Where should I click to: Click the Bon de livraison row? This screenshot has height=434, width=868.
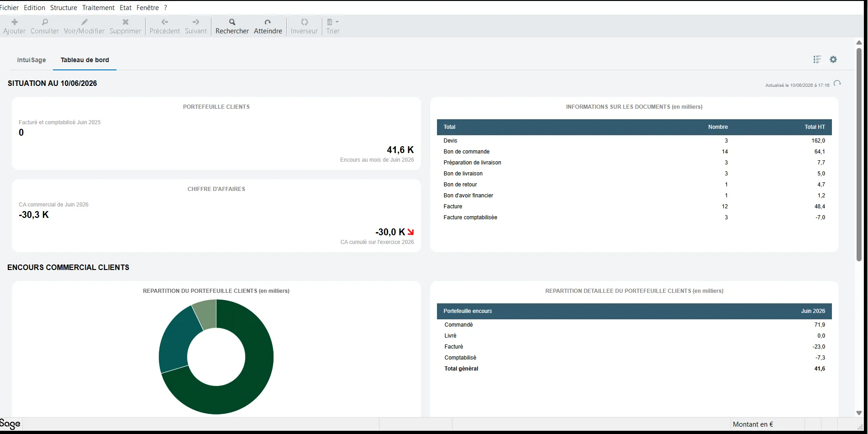(x=634, y=174)
